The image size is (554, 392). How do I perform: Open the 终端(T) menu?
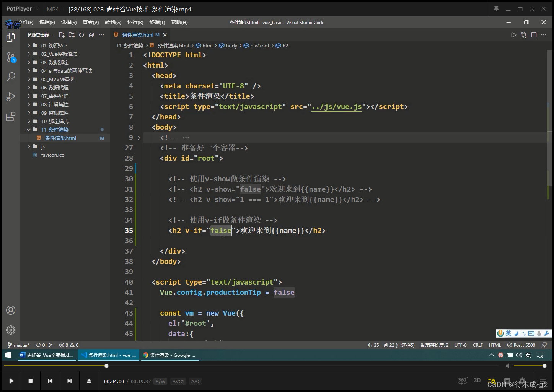(157, 23)
